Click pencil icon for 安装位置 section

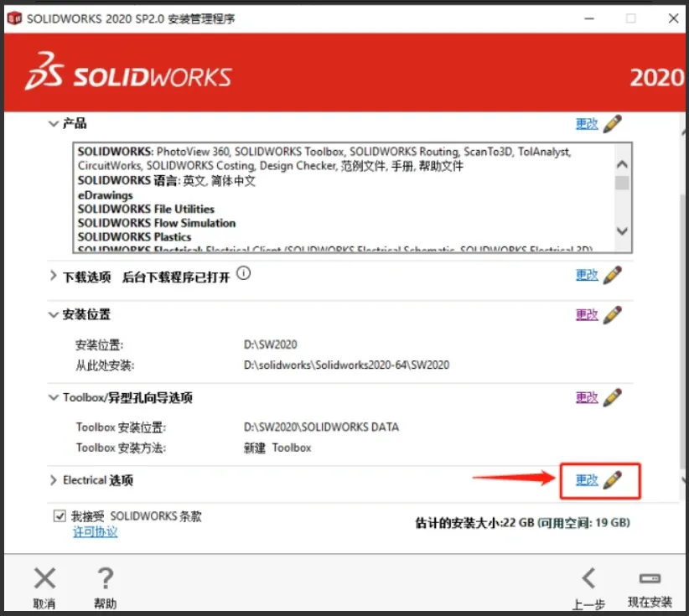coord(612,315)
